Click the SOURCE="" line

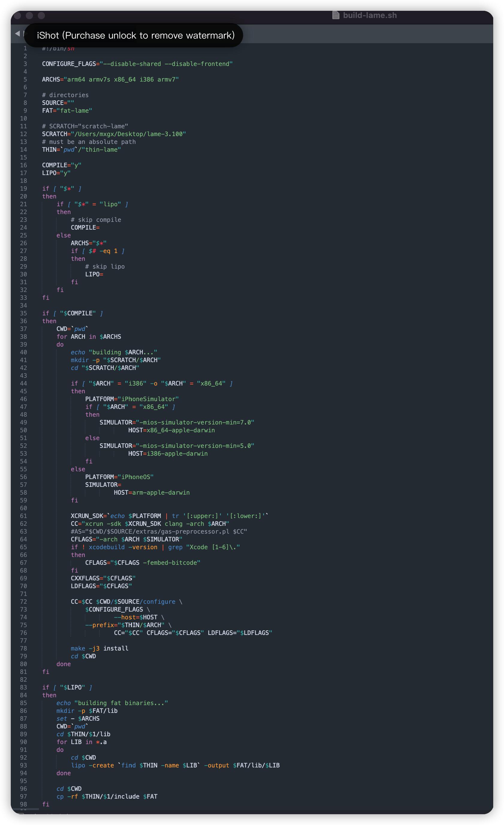(58, 103)
